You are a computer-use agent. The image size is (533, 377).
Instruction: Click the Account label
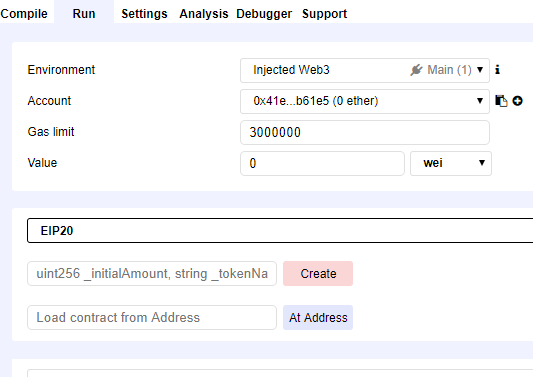pos(49,101)
